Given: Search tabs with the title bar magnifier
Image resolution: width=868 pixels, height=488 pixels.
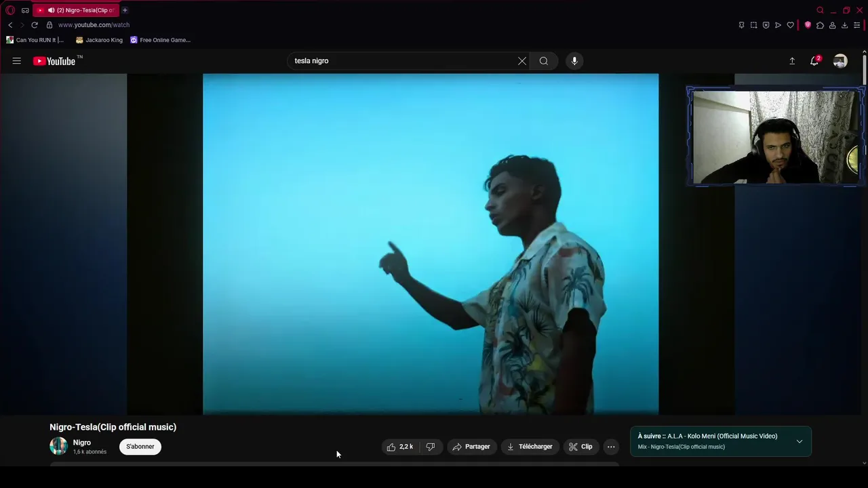Looking at the screenshot, I should [x=820, y=10].
